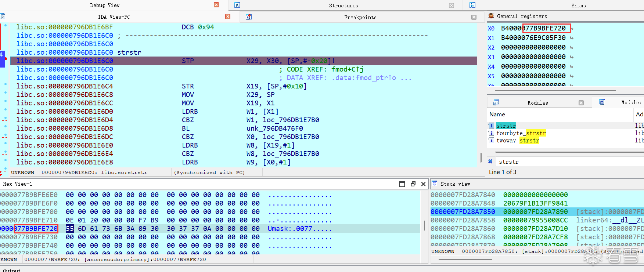Click the fmod+C code cross-reference
644x272 pixels.
[347, 69]
